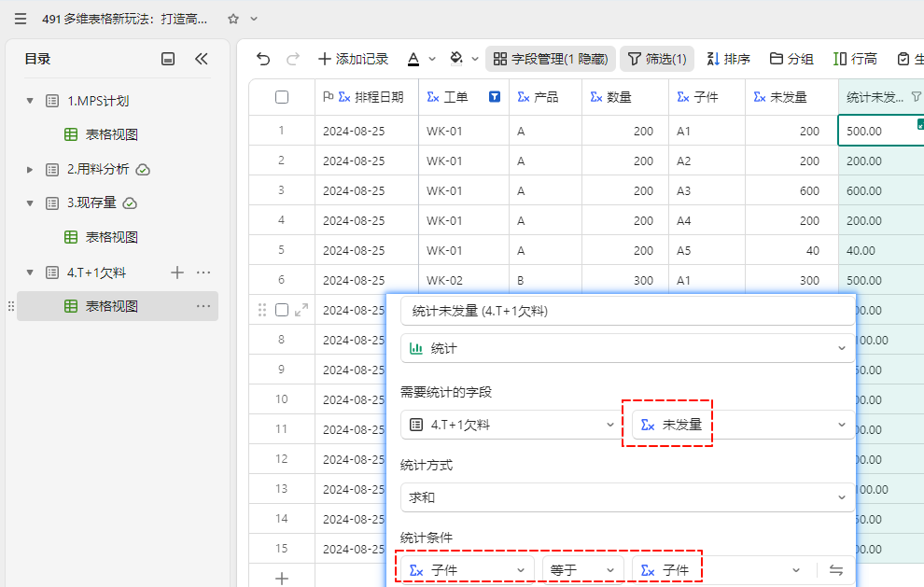Open the fill color bucket tool
Viewport: 924px width, 587px height.
[456, 59]
